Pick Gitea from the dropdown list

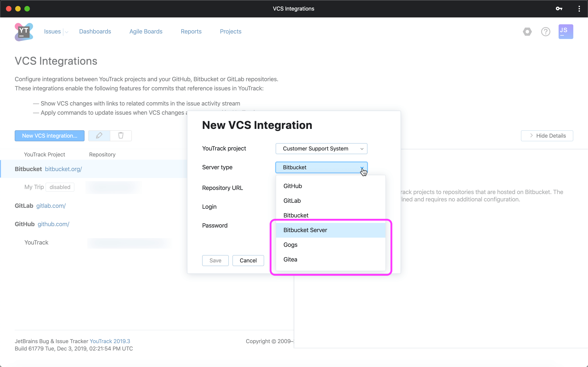click(290, 259)
